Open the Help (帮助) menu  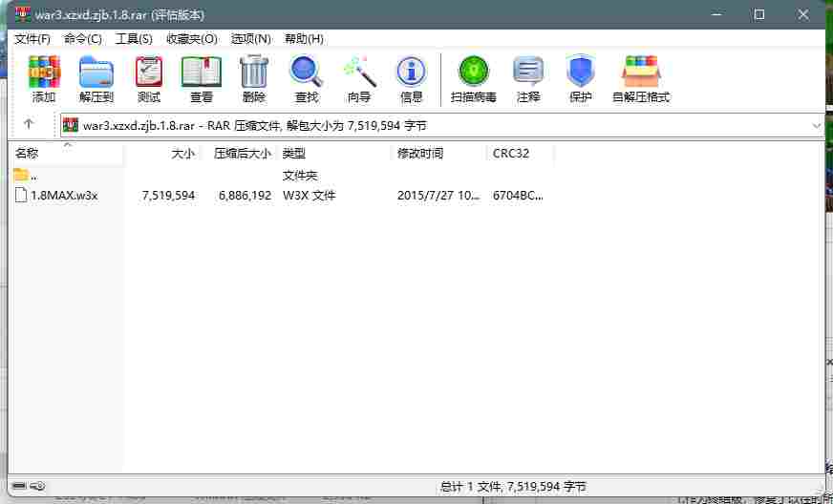click(x=304, y=39)
